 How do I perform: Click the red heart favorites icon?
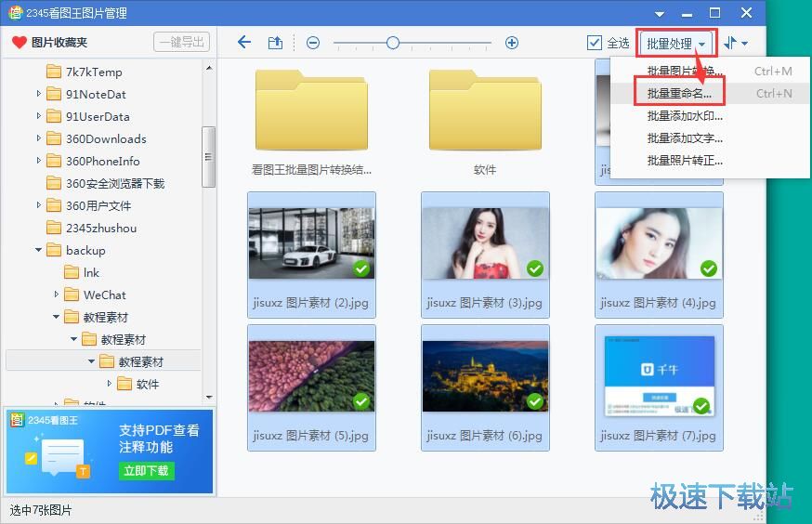coord(20,43)
